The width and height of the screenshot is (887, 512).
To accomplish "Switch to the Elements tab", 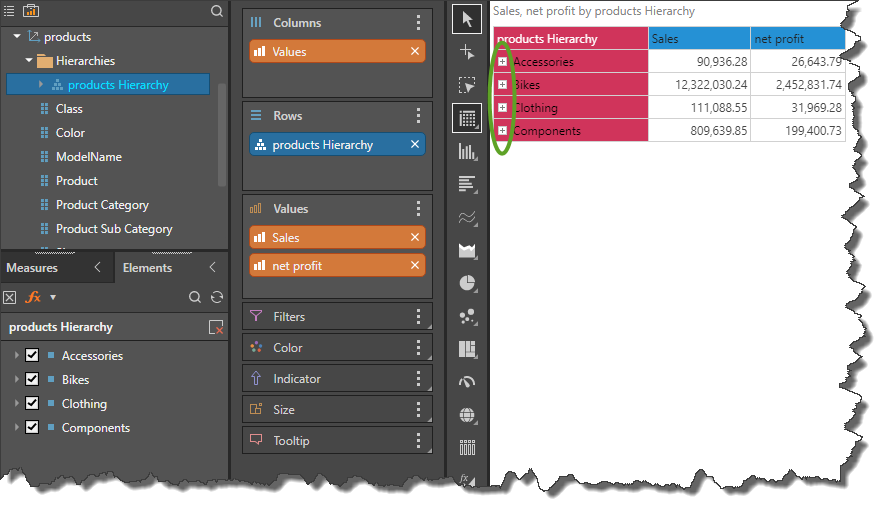I will point(147,268).
